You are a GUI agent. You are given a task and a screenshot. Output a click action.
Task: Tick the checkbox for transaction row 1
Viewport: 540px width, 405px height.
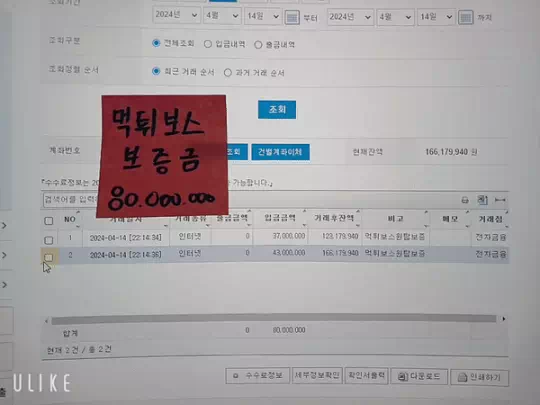pyautogui.click(x=49, y=240)
